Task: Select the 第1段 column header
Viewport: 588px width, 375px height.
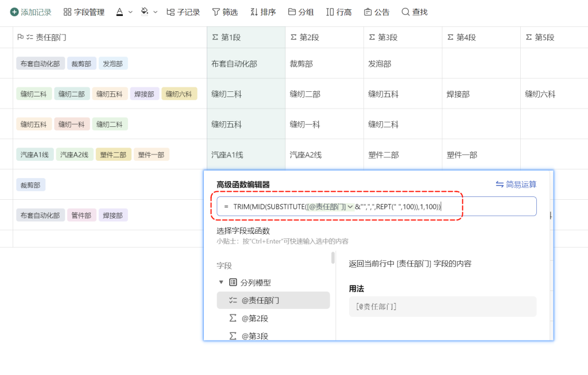Action: tap(246, 37)
